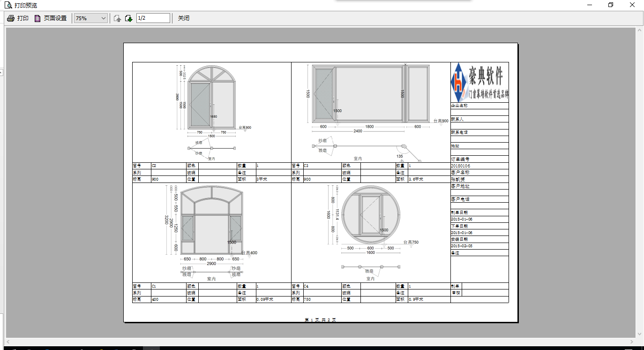
Task: Go to the previous page with up-arrow icon
Action: pyautogui.click(x=118, y=18)
